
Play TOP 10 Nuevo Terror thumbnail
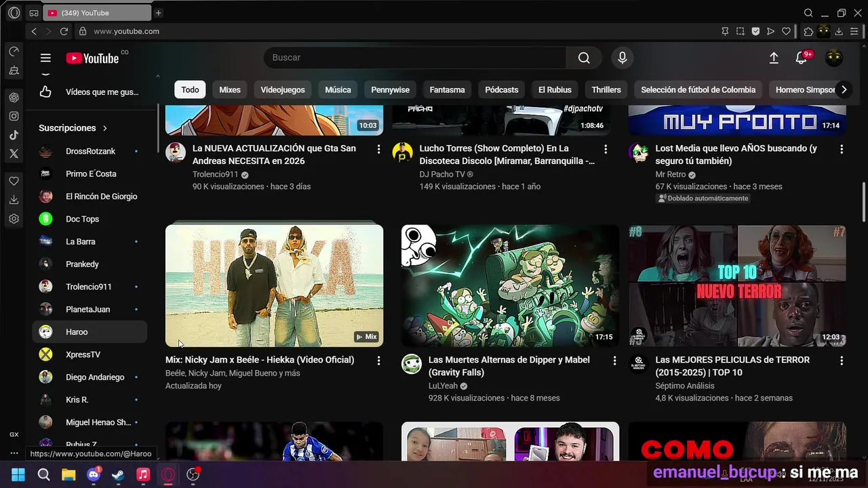pyautogui.click(x=737, y=286)
